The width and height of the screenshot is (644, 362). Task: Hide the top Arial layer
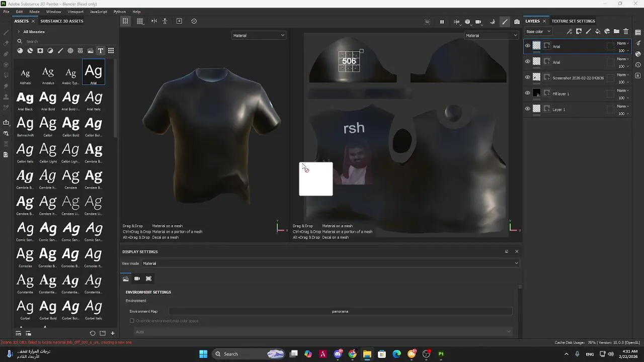(x=527, y=46)
